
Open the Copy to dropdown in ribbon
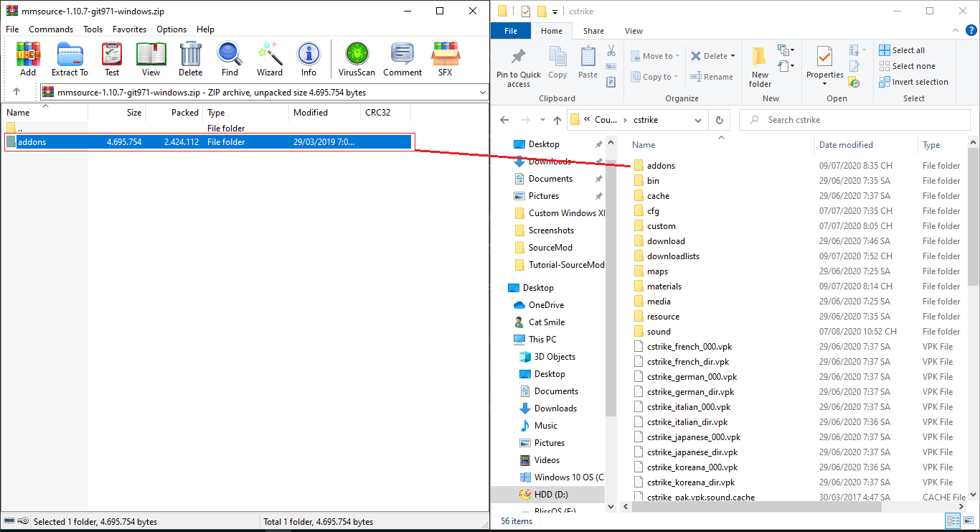click(656, 77)
